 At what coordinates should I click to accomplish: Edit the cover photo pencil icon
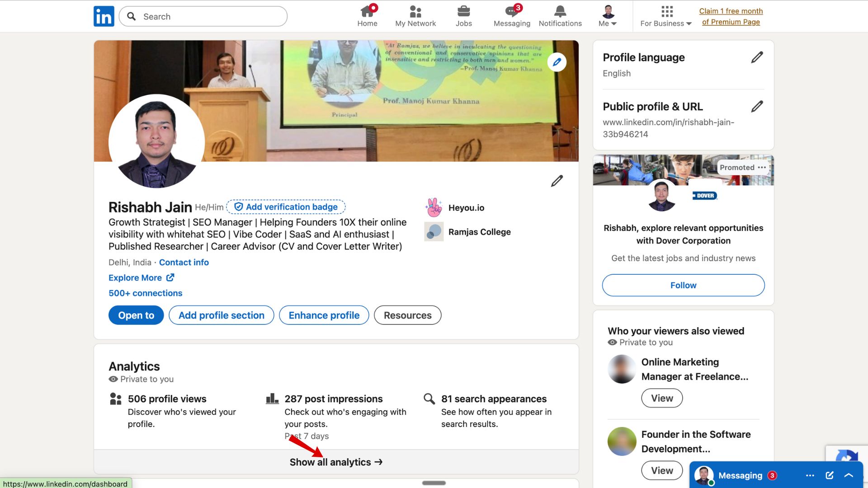click(x=557, y=62)
